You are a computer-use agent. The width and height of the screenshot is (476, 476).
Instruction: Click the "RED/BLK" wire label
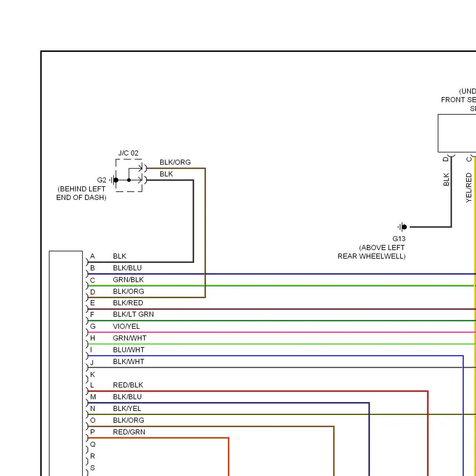point(128,385)
